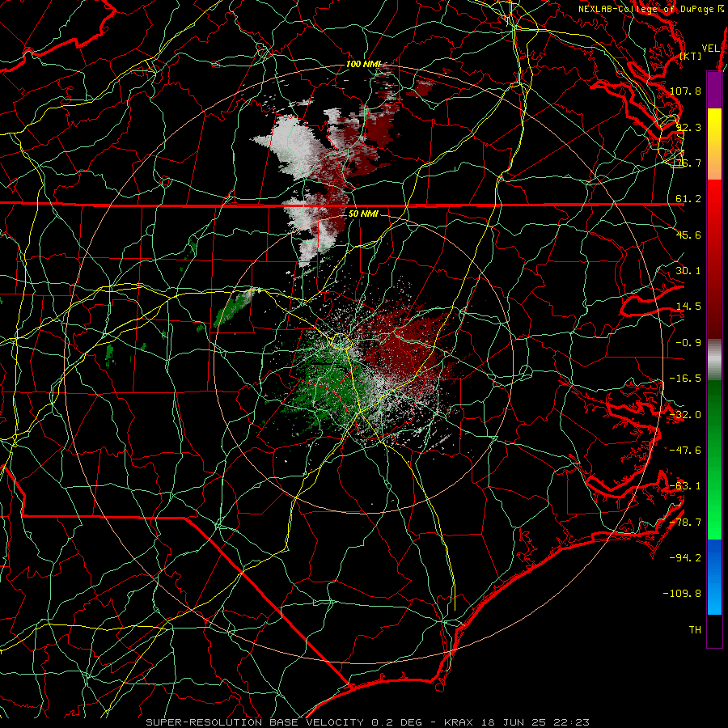Click the blue segment of the velocity scale
This screenshot has width=728, height=728.
coord(714,577)
